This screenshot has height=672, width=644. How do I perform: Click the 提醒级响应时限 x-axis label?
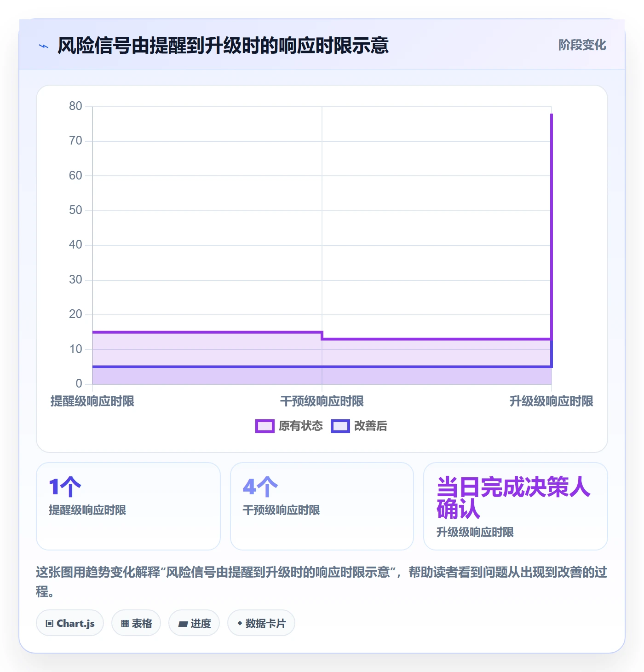click(x=92, y=401)
